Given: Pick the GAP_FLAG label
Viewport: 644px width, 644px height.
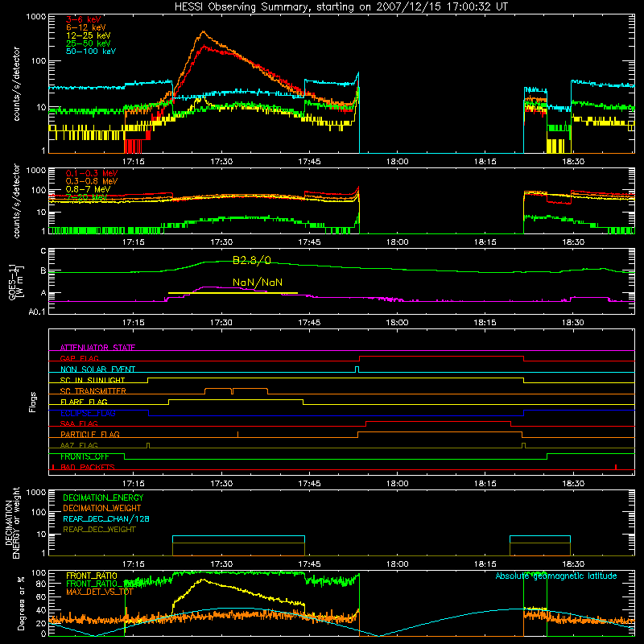Looking at the screenshot, I should (79, 358).
